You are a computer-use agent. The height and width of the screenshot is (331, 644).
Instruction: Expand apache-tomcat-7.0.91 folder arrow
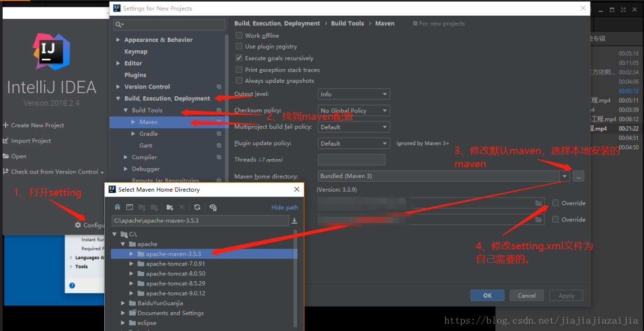(x=132, y=264)
